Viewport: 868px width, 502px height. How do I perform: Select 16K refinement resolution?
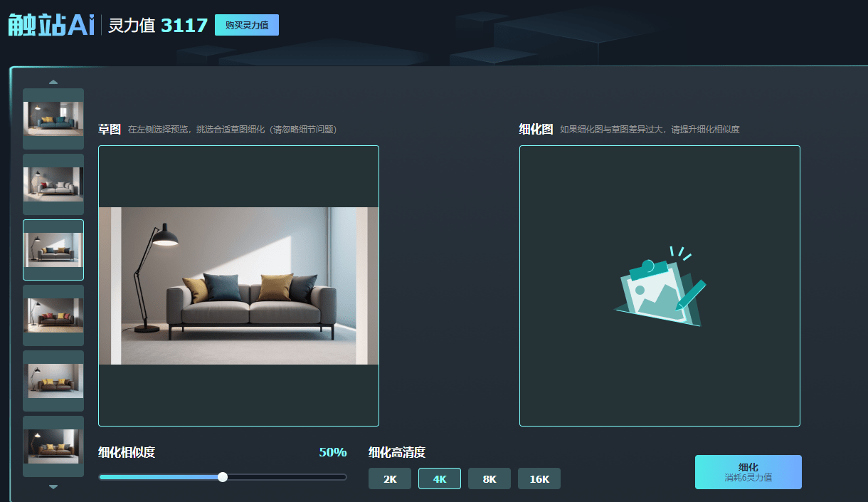click(x=539, y=479)
